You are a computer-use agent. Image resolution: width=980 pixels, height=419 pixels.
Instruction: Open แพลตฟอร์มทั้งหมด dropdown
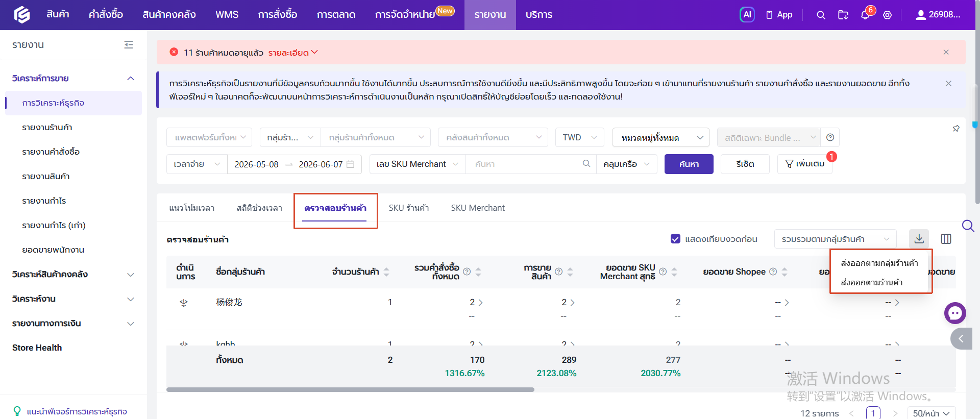click(209, 137)
